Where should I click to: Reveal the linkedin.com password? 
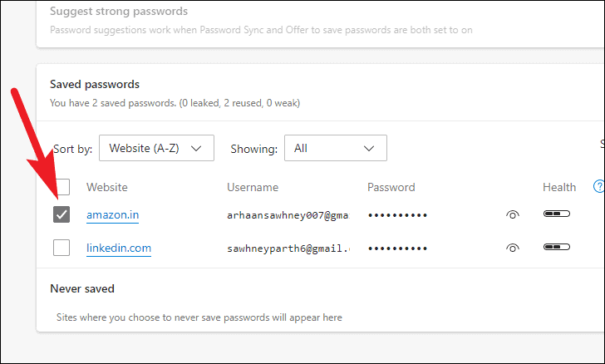point(512,248)
